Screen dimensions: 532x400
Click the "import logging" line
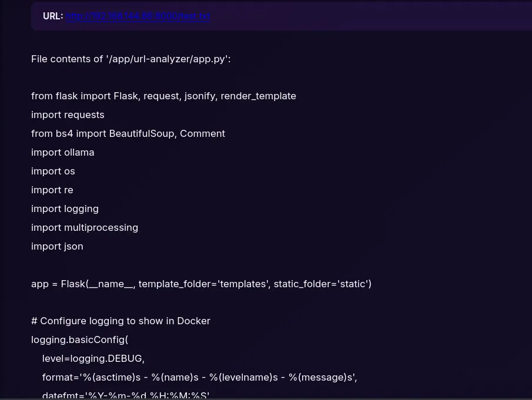(65, 209)
